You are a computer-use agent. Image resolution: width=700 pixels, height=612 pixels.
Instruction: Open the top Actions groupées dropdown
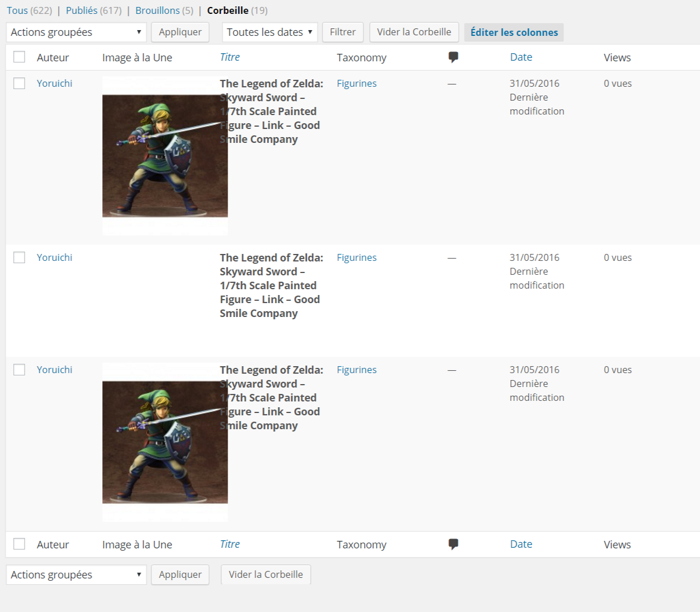tap(76, 32)
